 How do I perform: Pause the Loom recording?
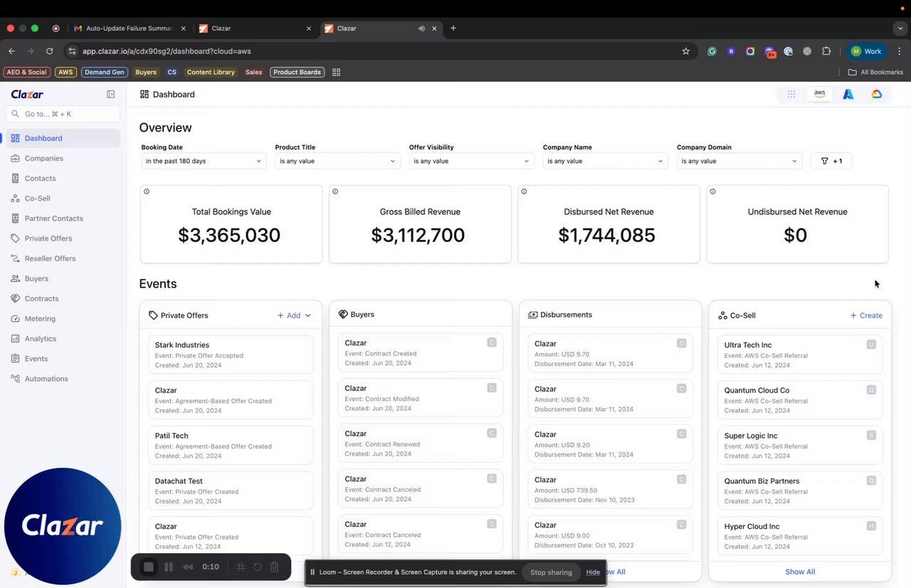(169, 567)
